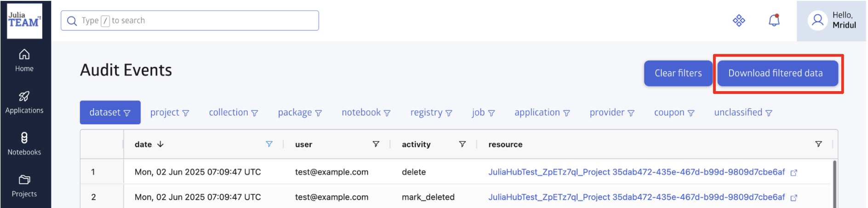Image resolution: width=868 pixels, height=208 pixels.
Task: Click the Clear filters button
Action: [678, 73]
